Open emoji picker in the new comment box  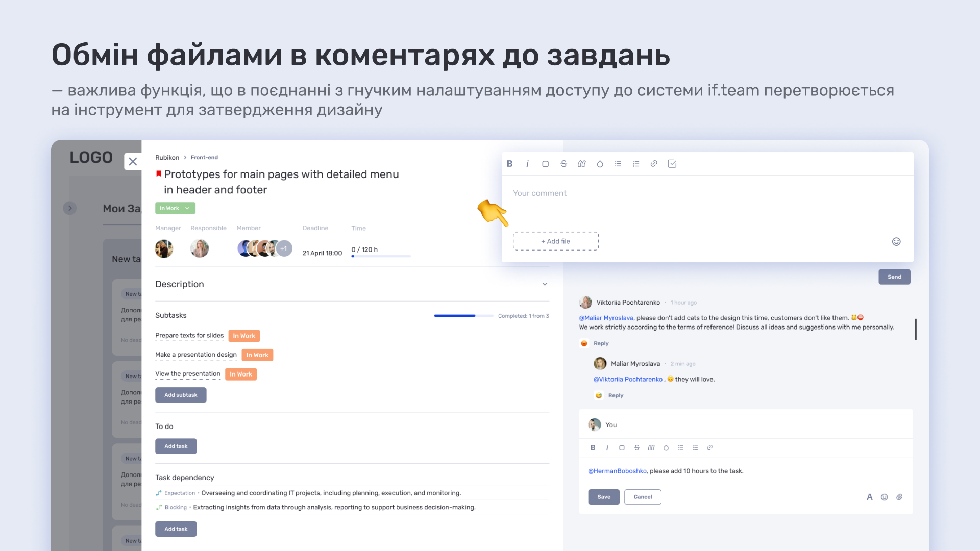(x=896, y=241)
